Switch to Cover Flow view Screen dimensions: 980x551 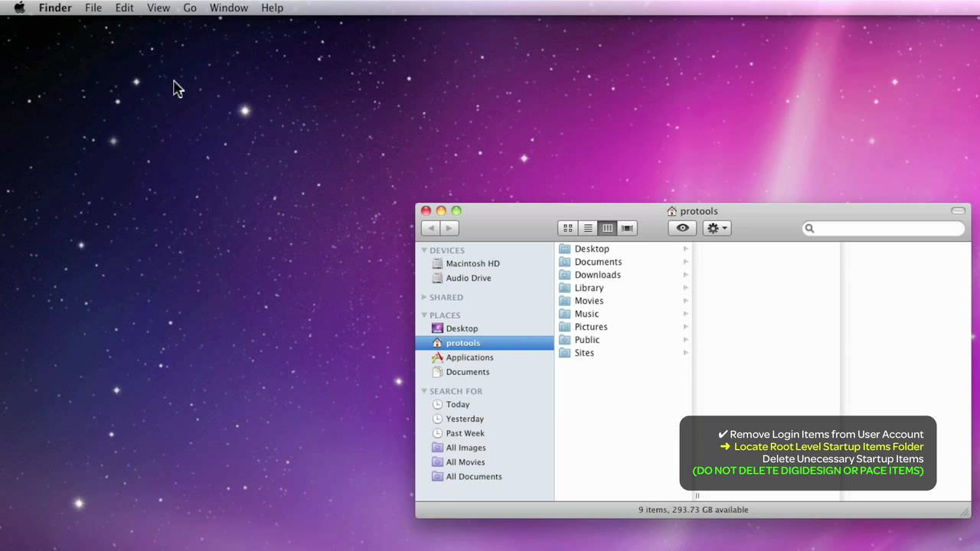(627, 228)
